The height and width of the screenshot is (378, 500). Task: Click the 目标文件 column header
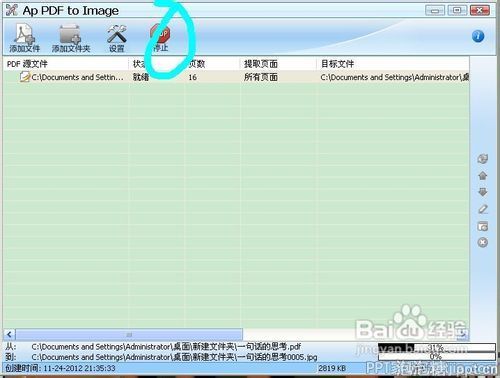pyautogui.click(x=393, y=64)
